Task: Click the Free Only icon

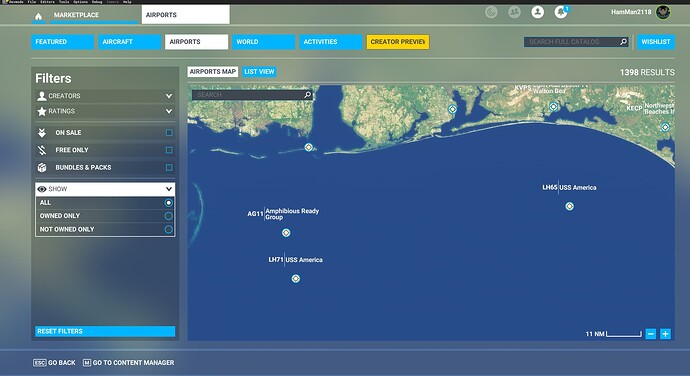Action: tap(42, 150)
